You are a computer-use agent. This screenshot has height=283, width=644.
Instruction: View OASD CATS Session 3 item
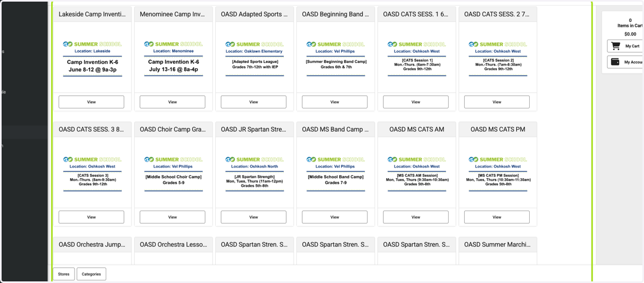pyautogui.click(x=91, y=217)
